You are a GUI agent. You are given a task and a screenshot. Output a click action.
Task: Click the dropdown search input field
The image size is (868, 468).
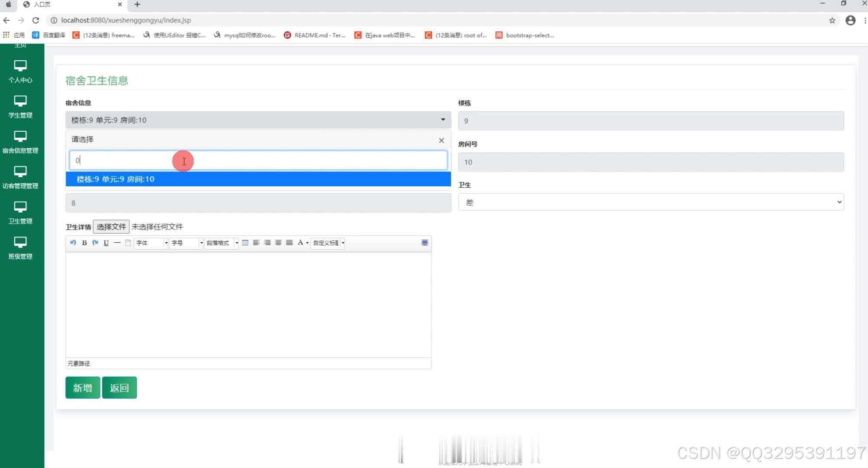[258, 160]
